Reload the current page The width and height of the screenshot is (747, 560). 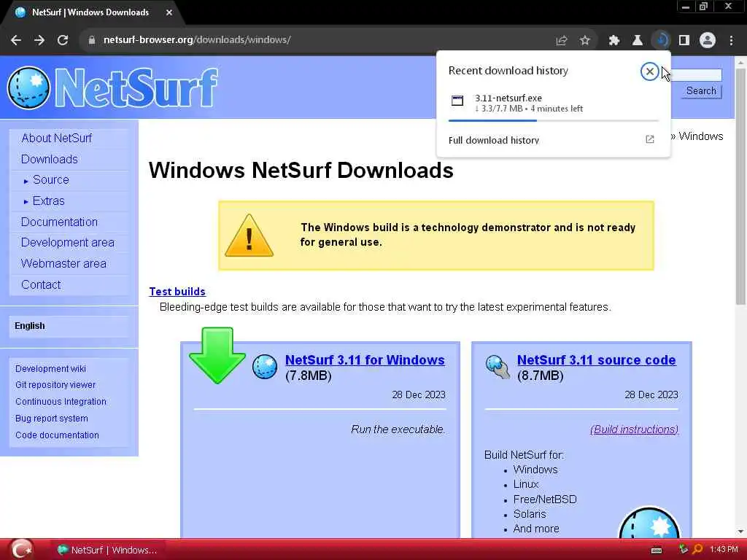[63, 40]
